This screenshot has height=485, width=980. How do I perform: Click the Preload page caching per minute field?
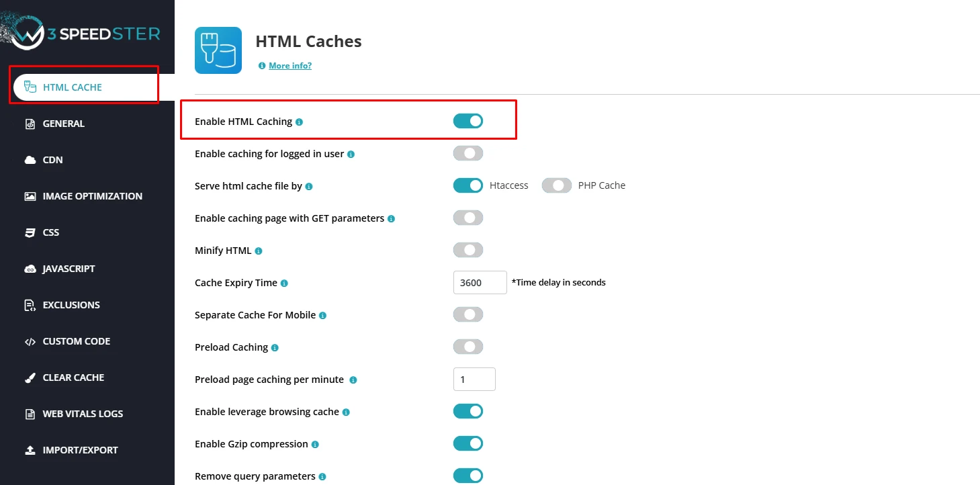pos(474,379)
